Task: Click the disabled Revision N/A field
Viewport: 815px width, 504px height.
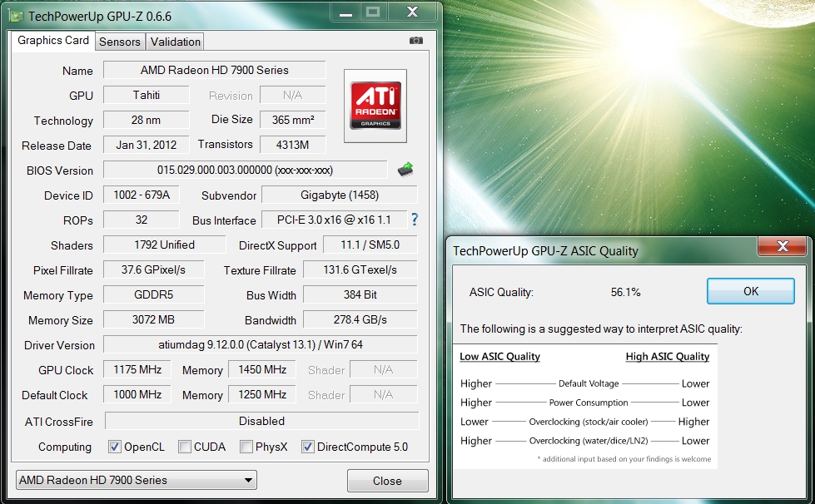Action: tap(293, 95)
